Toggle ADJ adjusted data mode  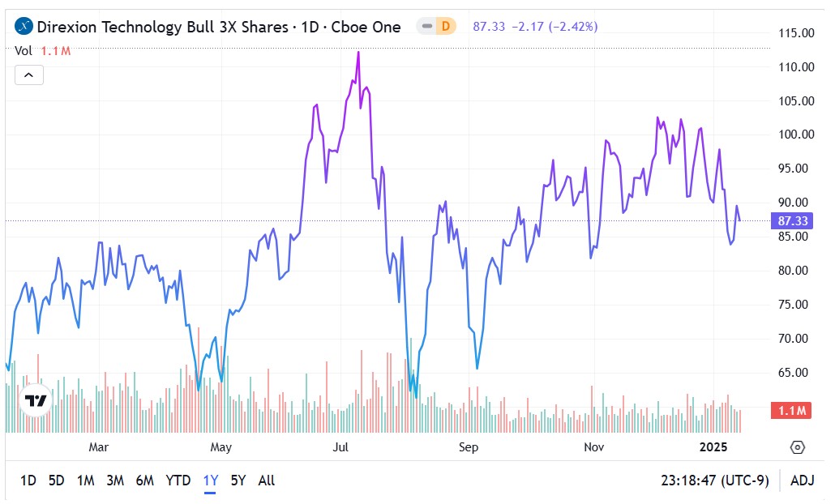coord(801,481)
